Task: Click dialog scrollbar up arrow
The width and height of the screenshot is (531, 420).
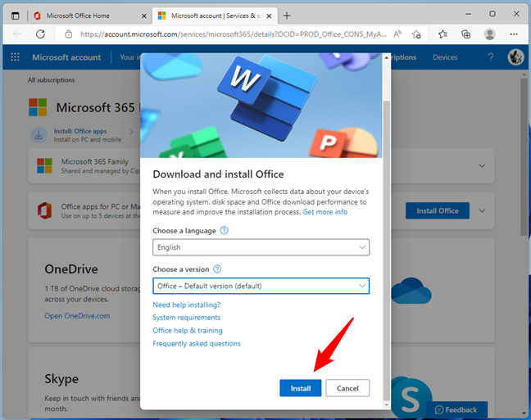Action: (x=387, y=57)
